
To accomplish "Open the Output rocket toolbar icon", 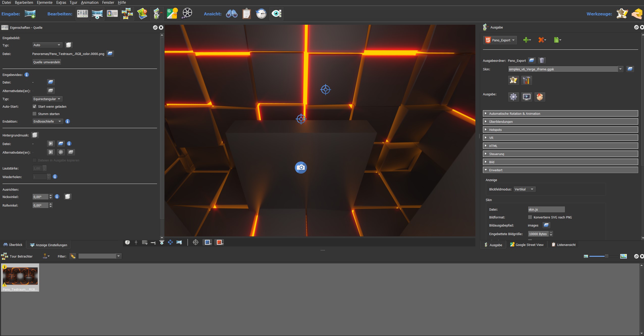I will 157,14.
